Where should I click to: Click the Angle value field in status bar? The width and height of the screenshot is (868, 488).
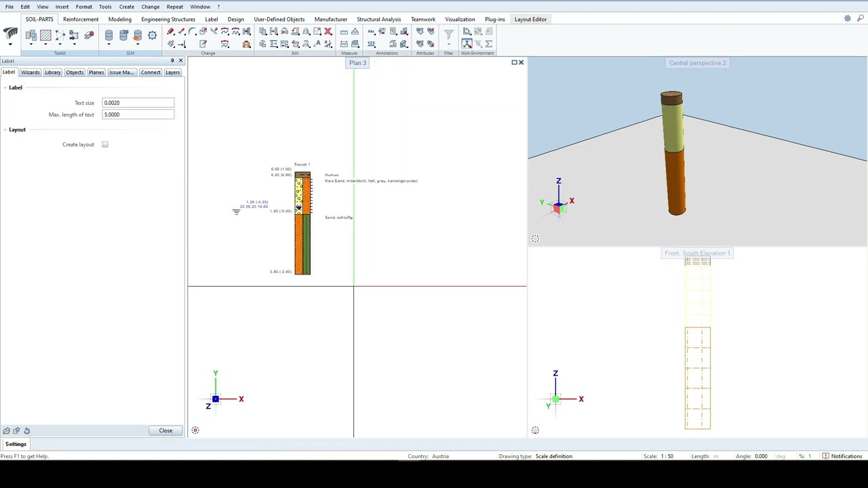[761, 456]
